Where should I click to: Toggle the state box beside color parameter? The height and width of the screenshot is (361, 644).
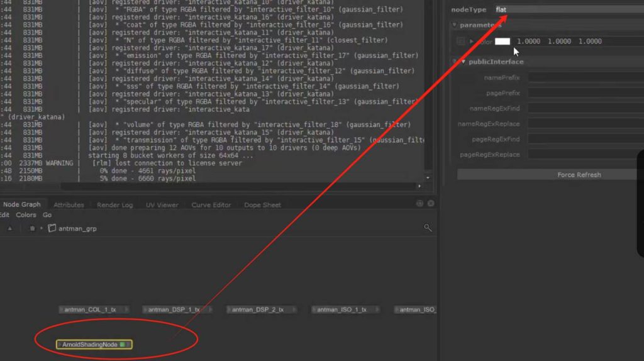(461, 42)
